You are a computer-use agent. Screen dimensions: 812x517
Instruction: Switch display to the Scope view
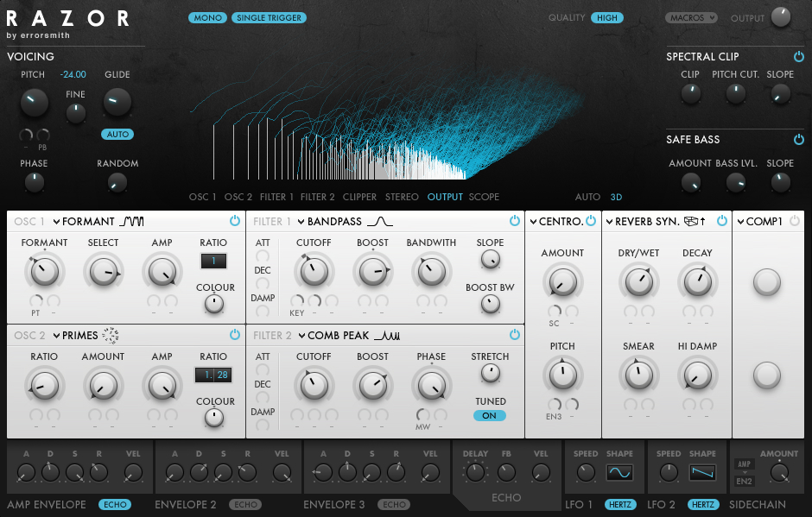(484, 197)
